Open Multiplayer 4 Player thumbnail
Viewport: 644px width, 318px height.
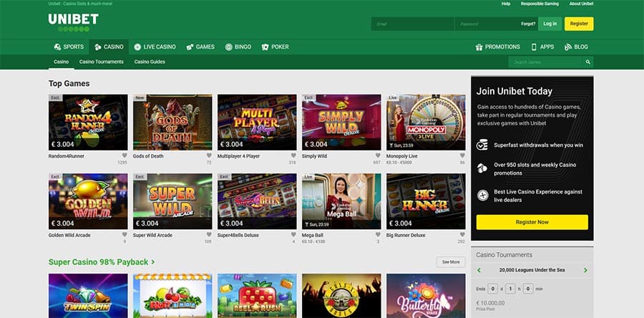click(x=257, y=122)
